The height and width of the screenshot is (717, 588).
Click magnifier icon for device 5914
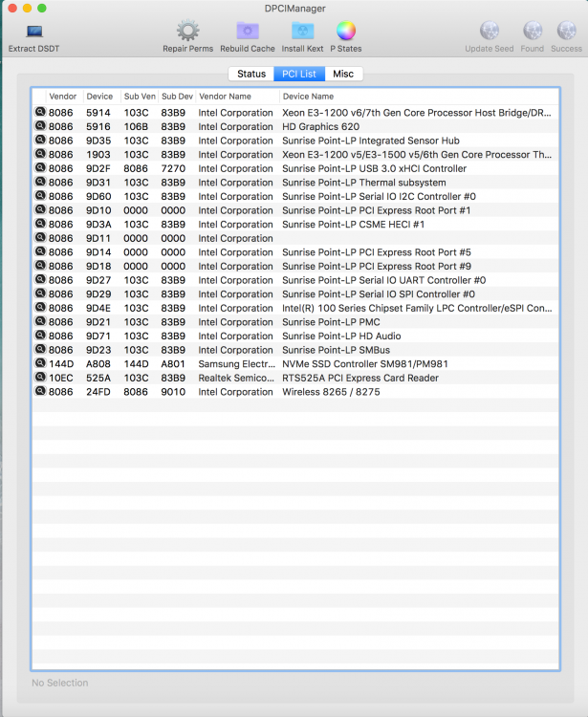click(40, 112)
